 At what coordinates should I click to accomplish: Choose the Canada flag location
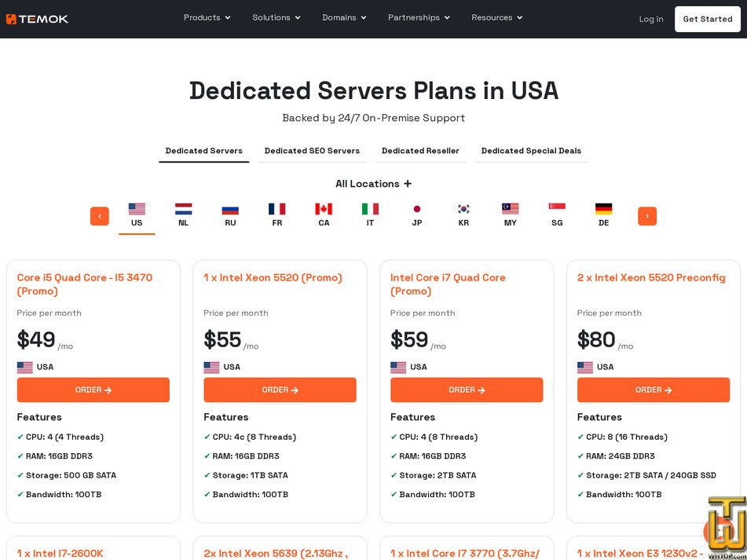324,214
